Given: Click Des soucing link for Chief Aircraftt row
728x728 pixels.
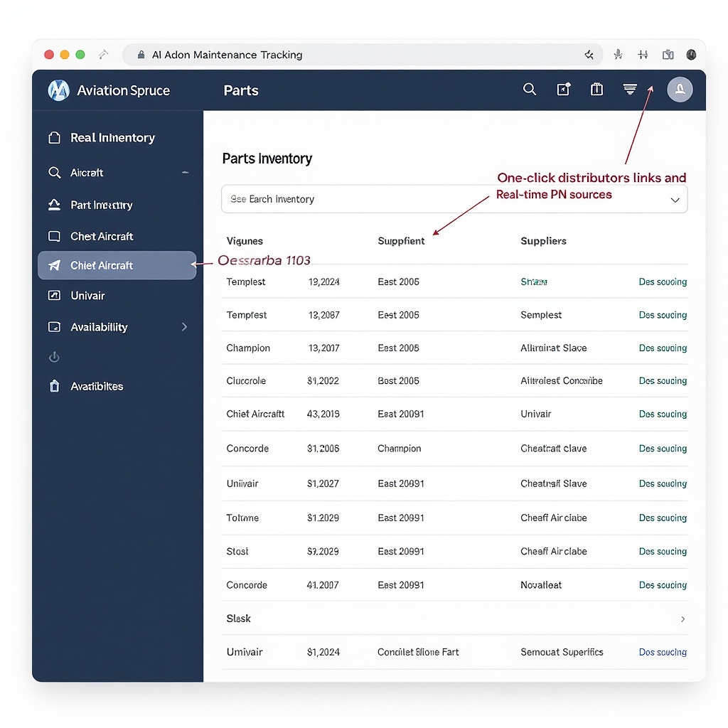Looking at the screenshot, I should coord(663,414).
